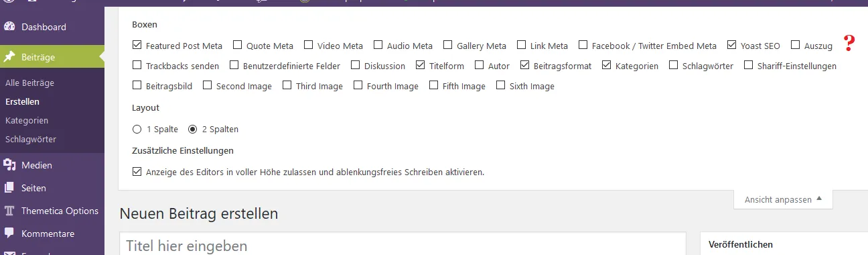The image size is (868, 255).
Task: Click the Titel hier eingeben field
Action: coord(403,245)
